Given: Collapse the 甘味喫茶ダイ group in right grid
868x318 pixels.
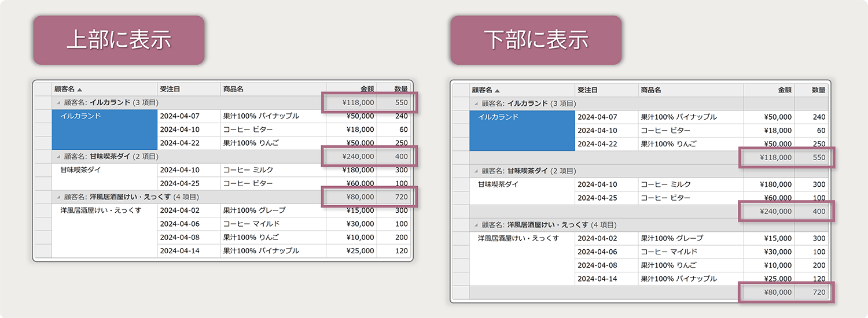Looking at the screenshot, I should pos(476,171).
